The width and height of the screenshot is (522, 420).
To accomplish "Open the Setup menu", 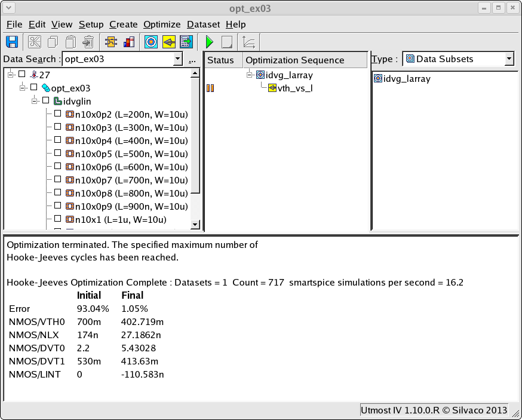I will tap(91, 24).
